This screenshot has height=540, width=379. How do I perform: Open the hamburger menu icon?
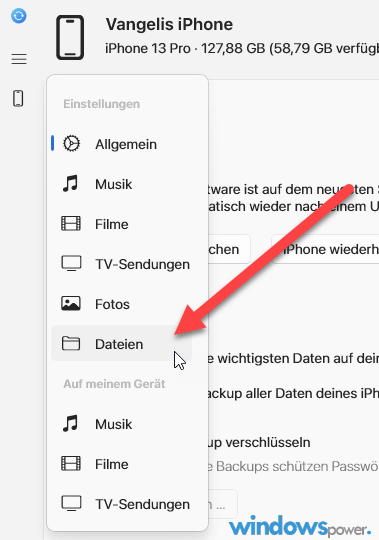point(19,59)
